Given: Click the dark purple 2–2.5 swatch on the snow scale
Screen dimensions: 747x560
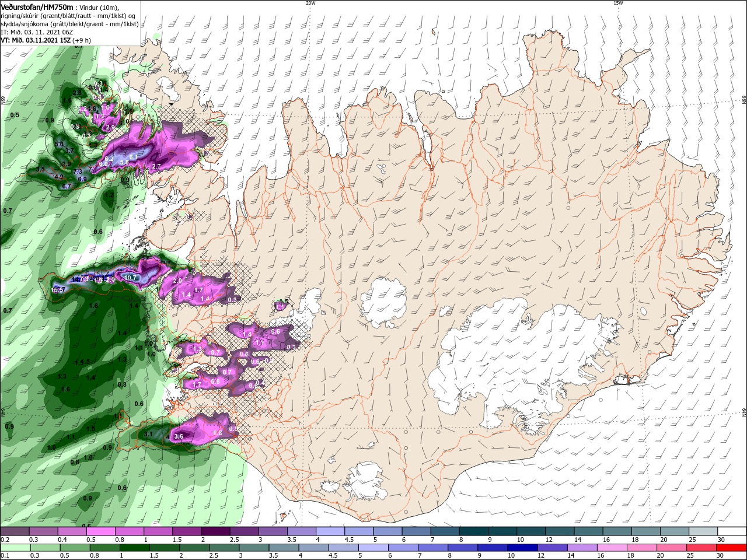Looking at the screenshot, I should point(215,531).
